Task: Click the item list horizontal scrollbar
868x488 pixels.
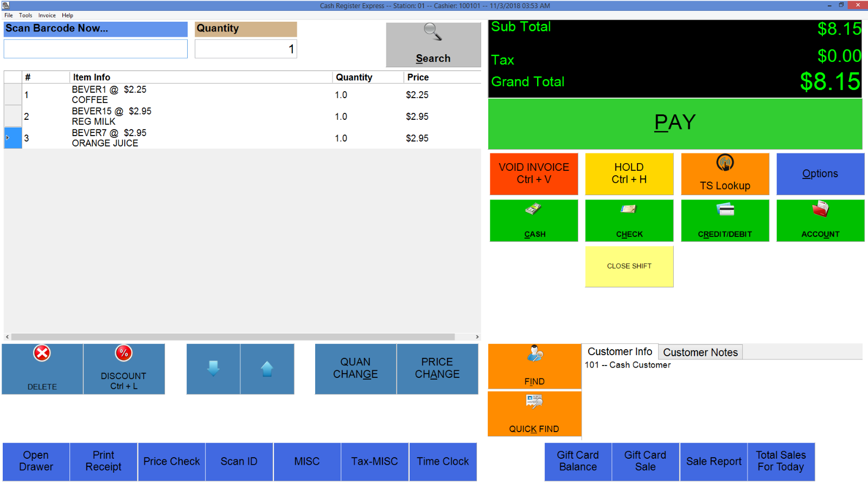Action: [x=241, y=336]
